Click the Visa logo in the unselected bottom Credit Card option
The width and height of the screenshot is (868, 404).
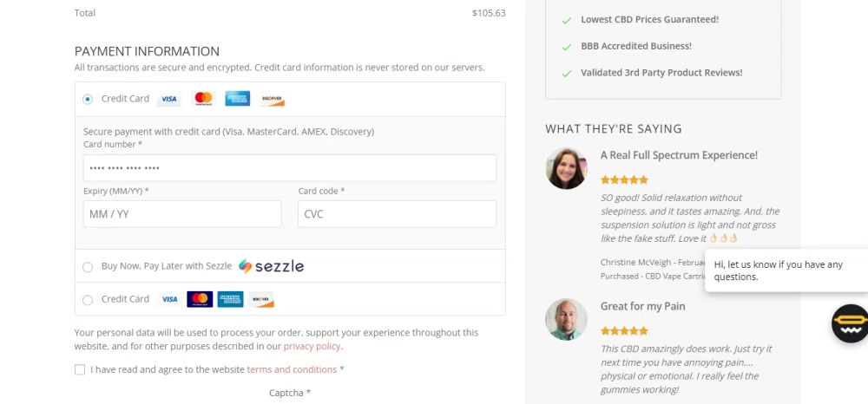169,299
